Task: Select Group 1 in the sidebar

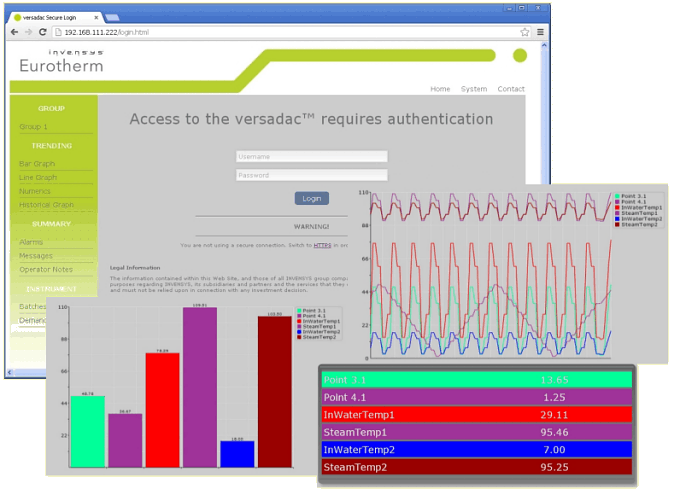Action: (33, 127)
